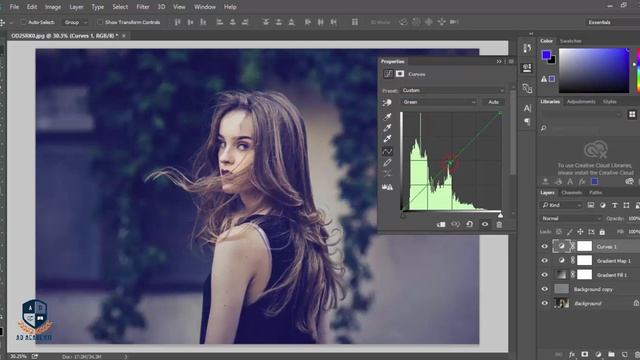Hide the Background copy layer
This screenshot has width=640, height=360.
544,289
